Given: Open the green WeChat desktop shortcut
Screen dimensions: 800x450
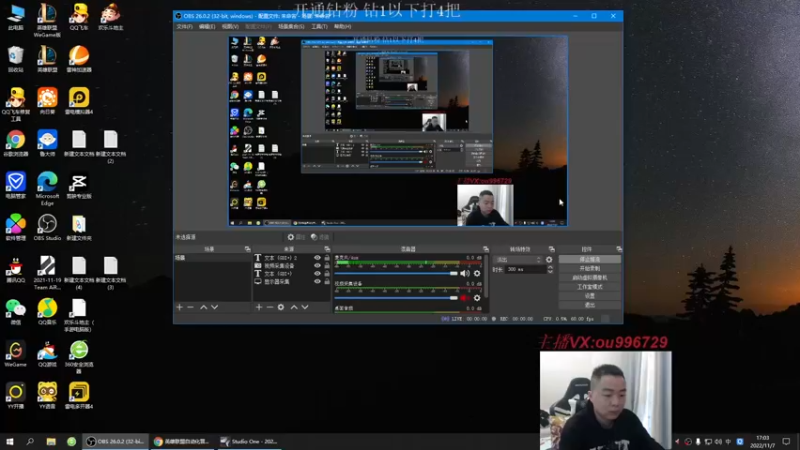Looking at the screenshot, I should [15, 312].
